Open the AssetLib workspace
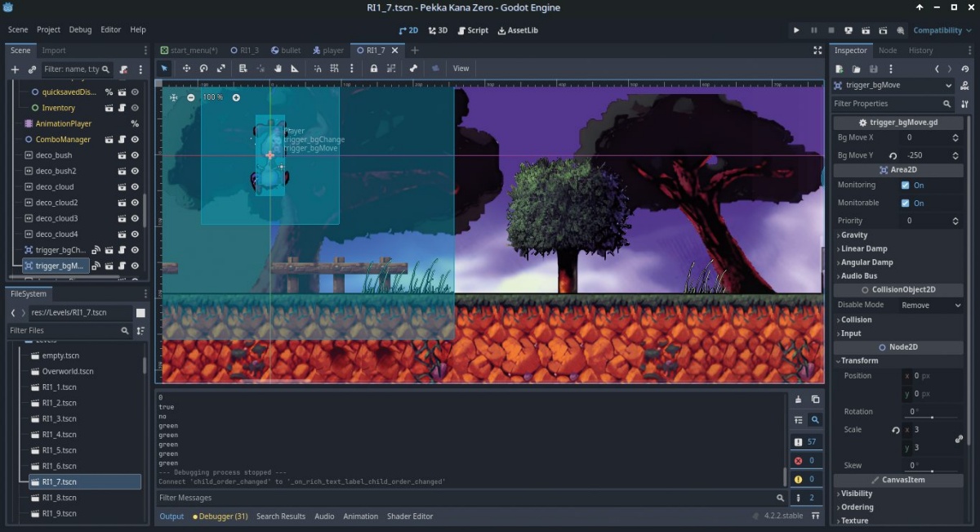 (518, 30)
